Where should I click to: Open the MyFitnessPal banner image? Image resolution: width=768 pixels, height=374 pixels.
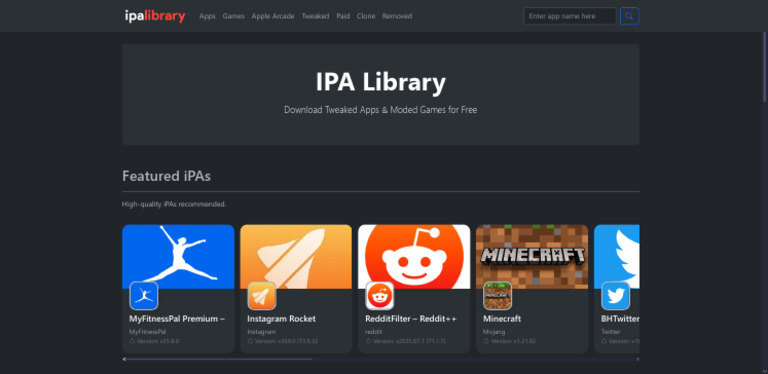178,256
